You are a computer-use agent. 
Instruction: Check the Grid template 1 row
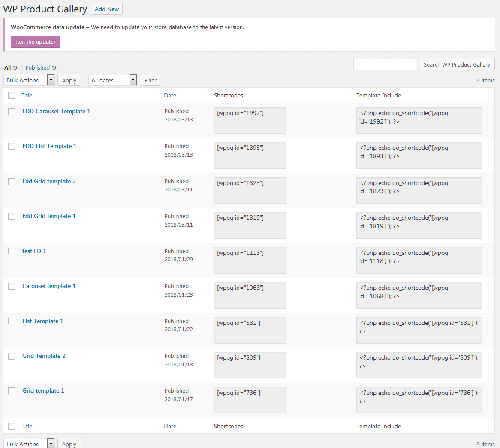[x=12, y=391]
